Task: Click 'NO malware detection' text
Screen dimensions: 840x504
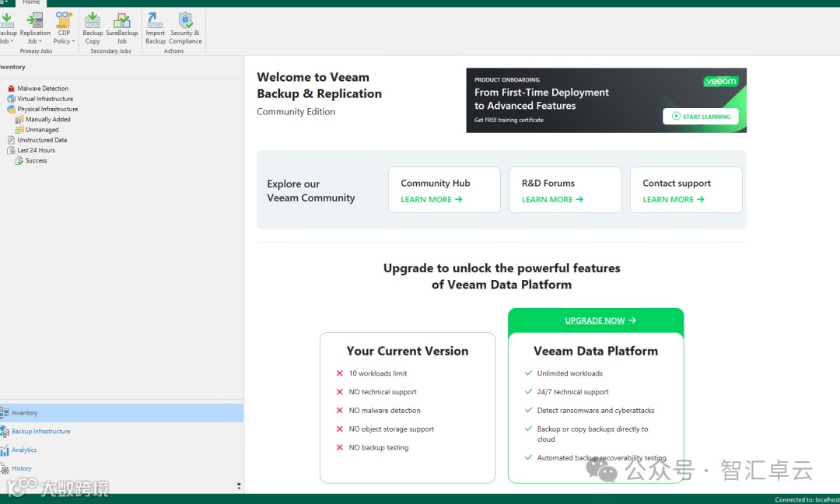Action: coord(385,410)
